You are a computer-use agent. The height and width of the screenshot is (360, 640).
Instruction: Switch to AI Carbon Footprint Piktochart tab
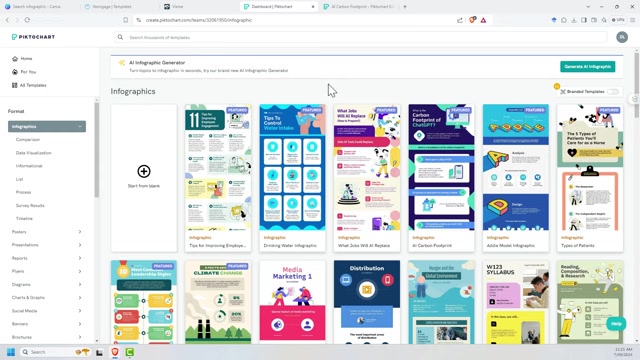pos(359,7)
